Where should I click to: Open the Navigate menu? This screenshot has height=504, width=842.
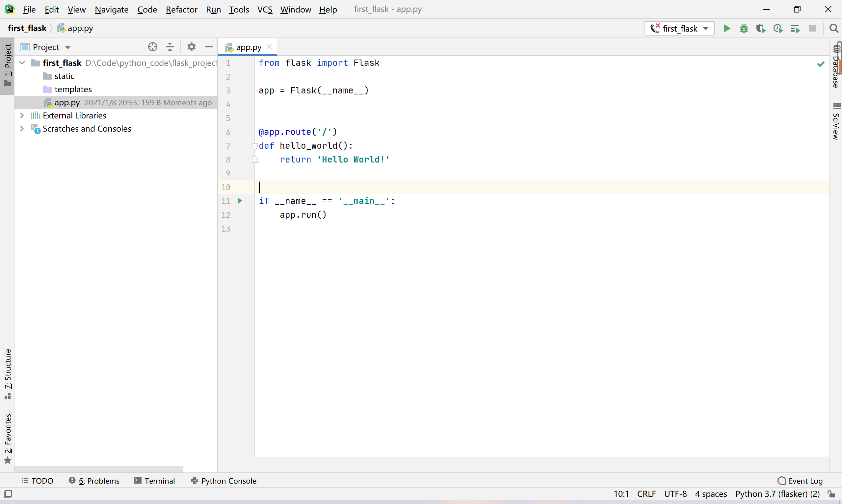[x=112, y=10]
